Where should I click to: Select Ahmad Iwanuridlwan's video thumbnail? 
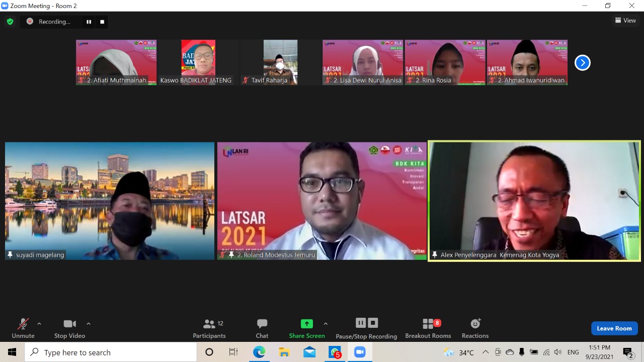[x=527, y=62]
